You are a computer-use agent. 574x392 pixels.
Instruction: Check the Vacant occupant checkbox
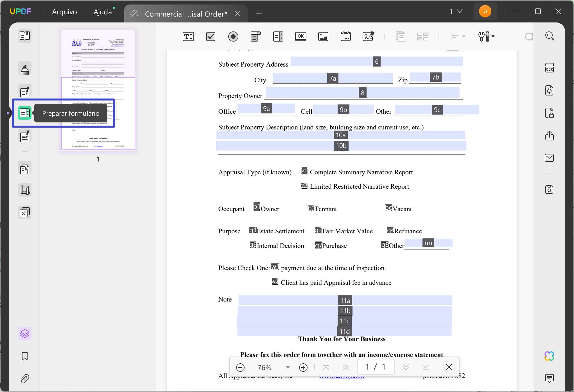pos(388,208)
